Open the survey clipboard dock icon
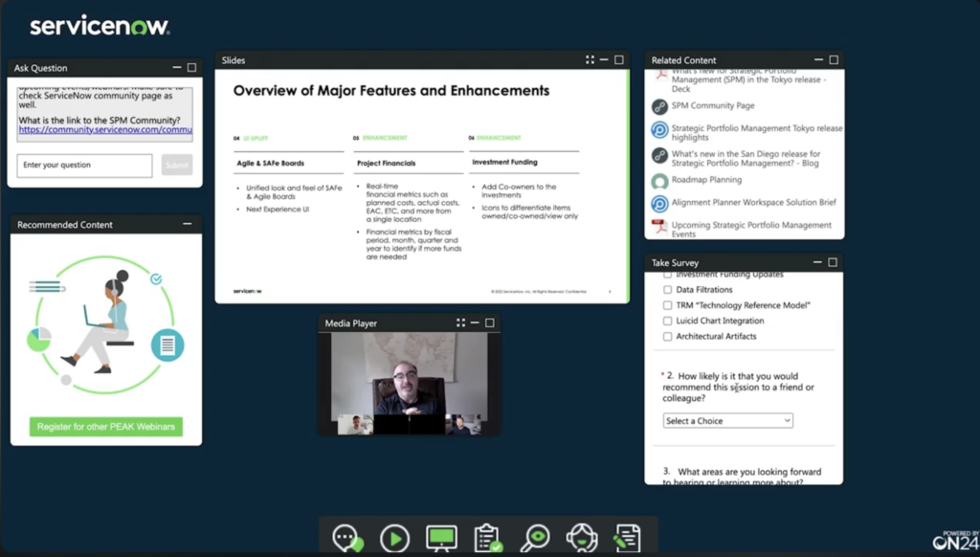This screenshot has height=557, width=980. 488,538
